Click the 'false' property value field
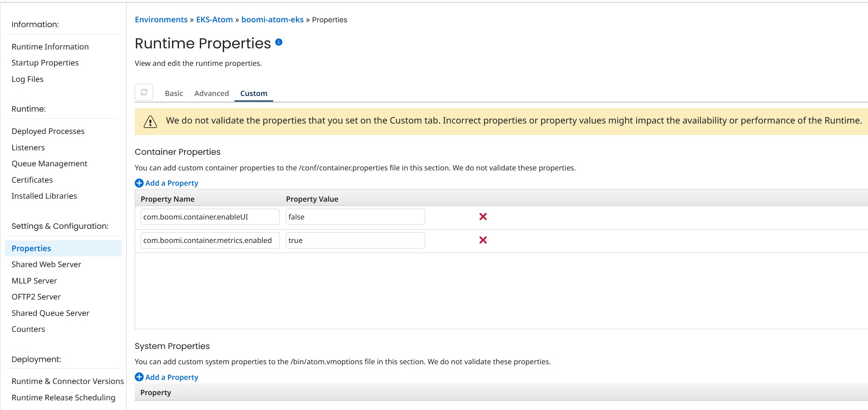Viewport: 868px width, 410px height. coord(355,217)
